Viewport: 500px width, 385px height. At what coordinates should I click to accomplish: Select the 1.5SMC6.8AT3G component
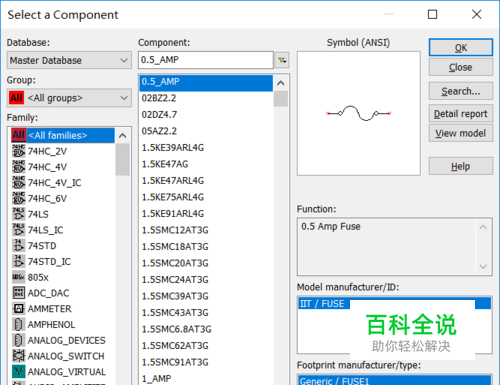tap(206, 329)
